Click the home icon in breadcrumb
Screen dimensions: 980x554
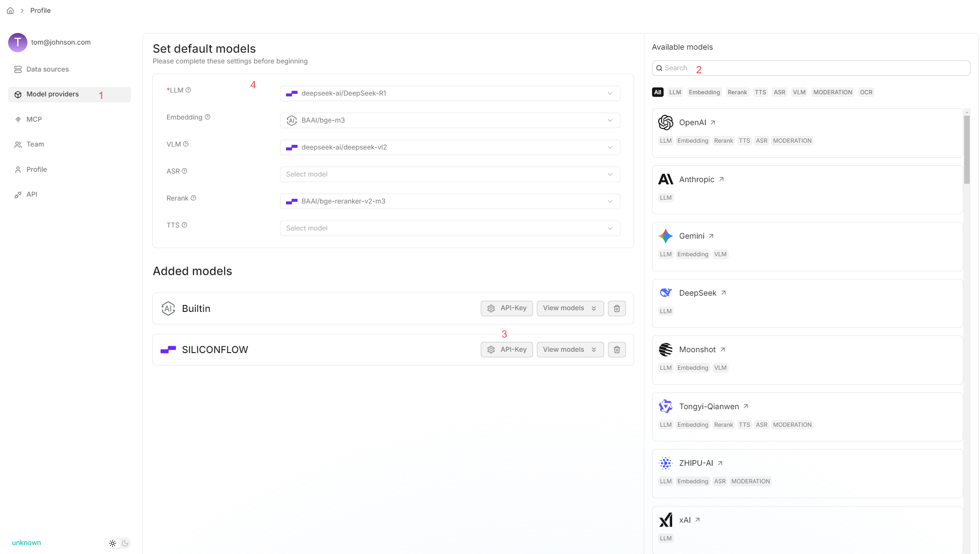click(10, 11)
